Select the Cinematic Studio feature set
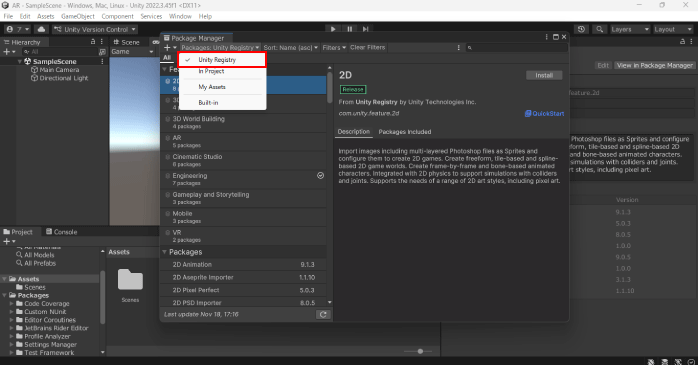698x365 pixels. 243,160
